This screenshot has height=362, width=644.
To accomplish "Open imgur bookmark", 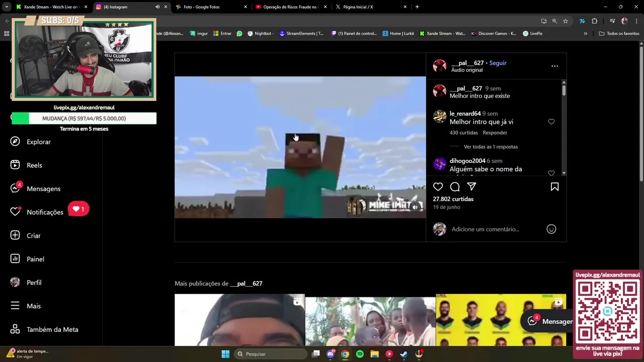I will click(x=199, y=34).
